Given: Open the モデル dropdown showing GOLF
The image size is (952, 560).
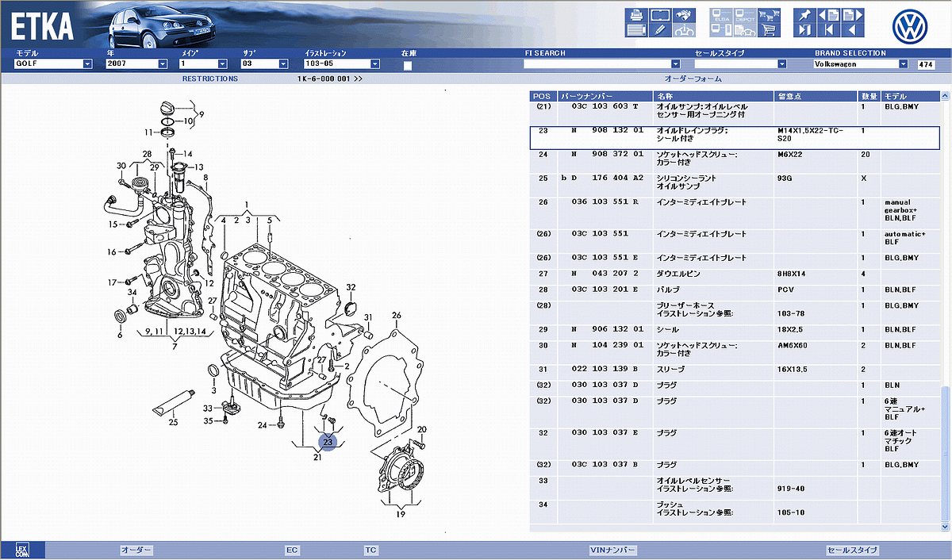Looking at the screenshot, I should point(54,64).
